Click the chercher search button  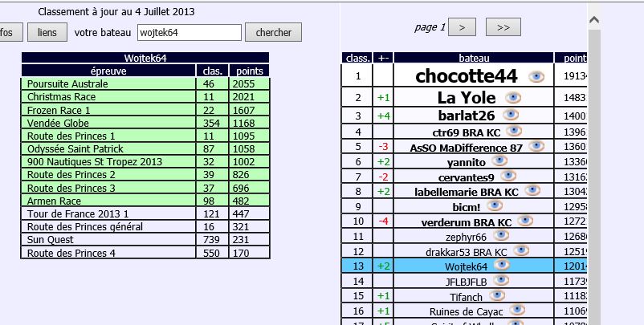273,32
